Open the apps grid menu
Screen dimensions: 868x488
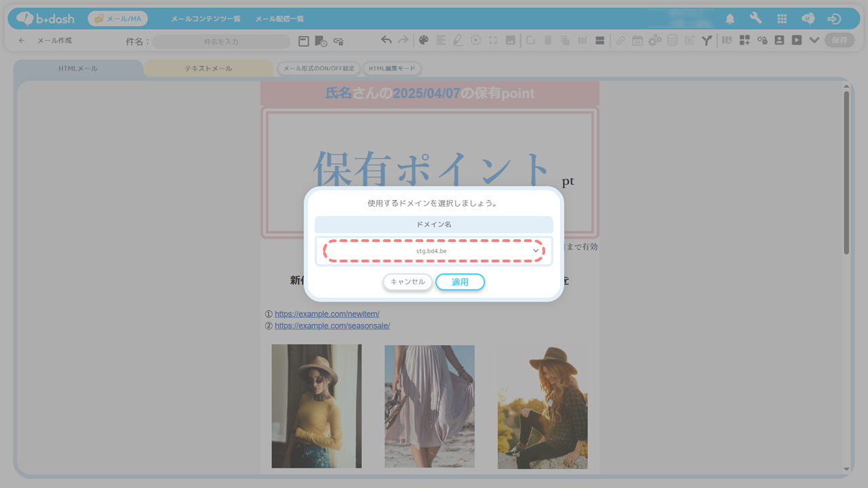click(782, 19)
